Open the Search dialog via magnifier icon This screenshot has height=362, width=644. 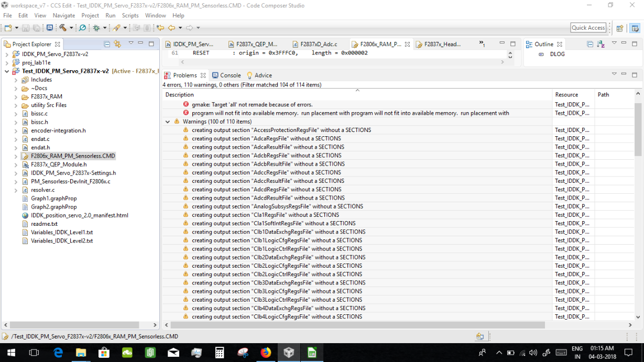(82, 28)
